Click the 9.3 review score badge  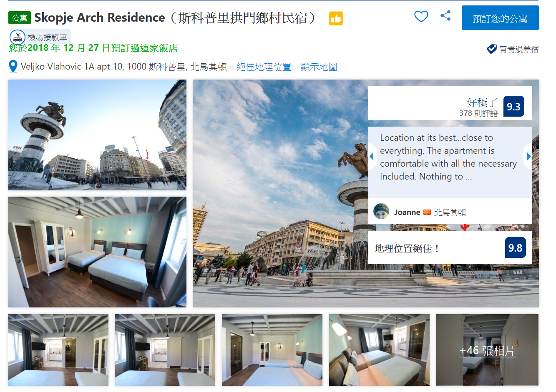point(513,107)
